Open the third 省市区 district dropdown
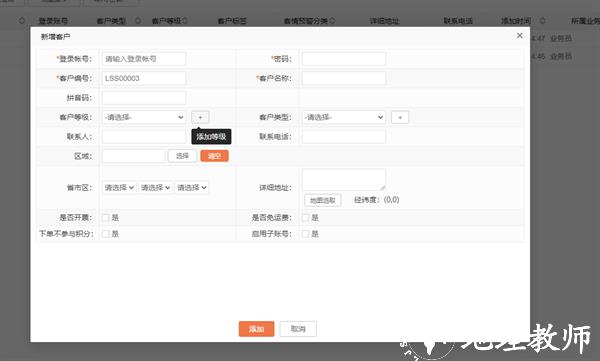Image resolution: width=600 pixels, height=361 pixels. (192, 188)
